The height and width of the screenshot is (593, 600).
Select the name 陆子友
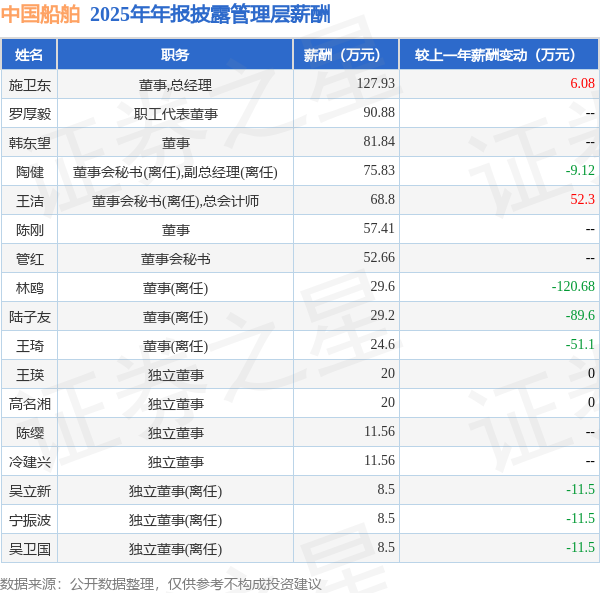[29, 317]
